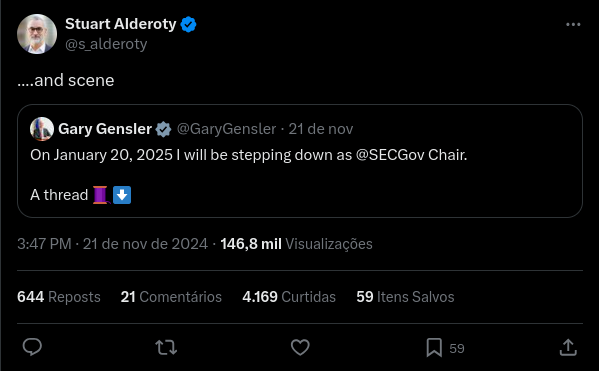
Task: Open the three-dot more options menu
Action: tap(573, 24)
